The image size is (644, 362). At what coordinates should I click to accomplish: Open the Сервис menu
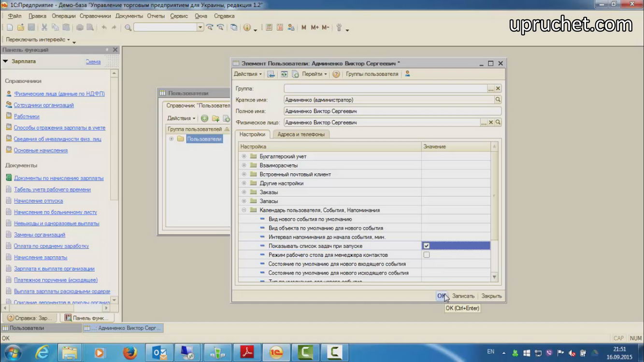point(179,16)
